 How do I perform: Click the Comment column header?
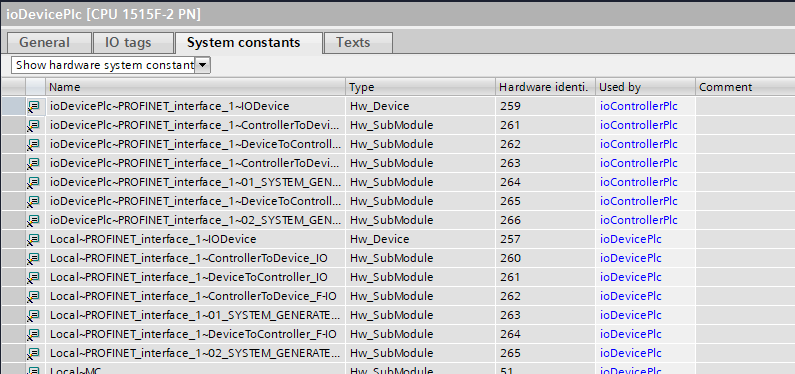(x=745, y=87)
